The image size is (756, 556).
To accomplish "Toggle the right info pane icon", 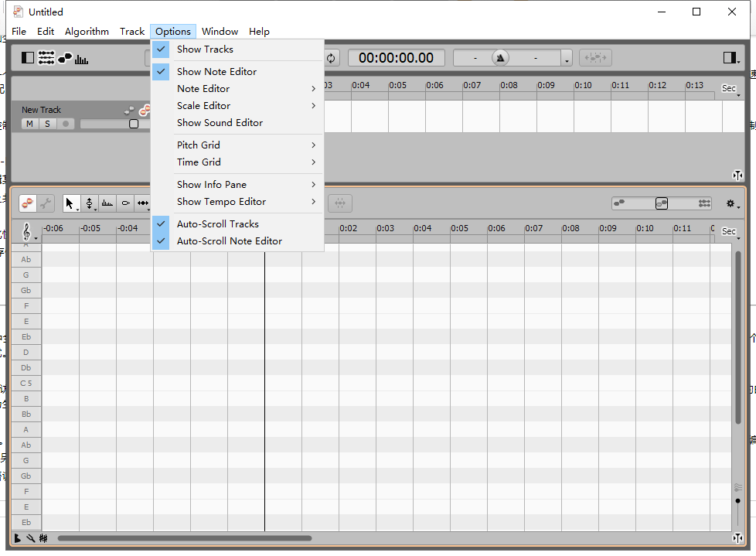I will (x=730, y=58).
